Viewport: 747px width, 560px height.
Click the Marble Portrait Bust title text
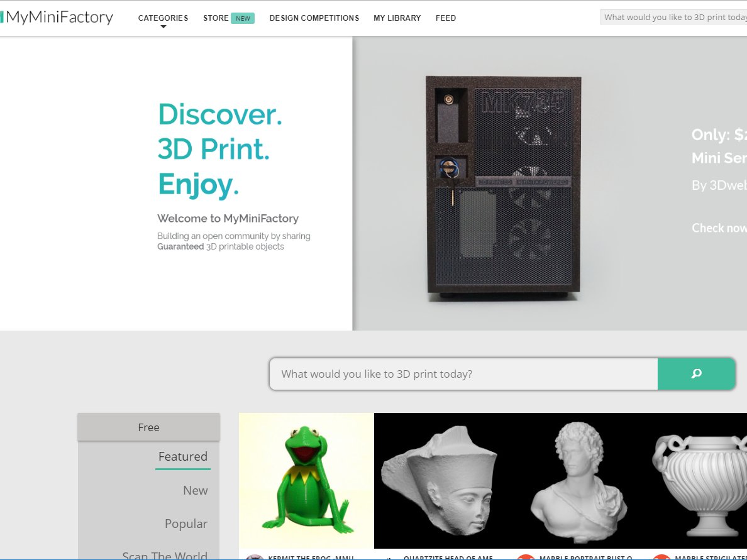585,557
